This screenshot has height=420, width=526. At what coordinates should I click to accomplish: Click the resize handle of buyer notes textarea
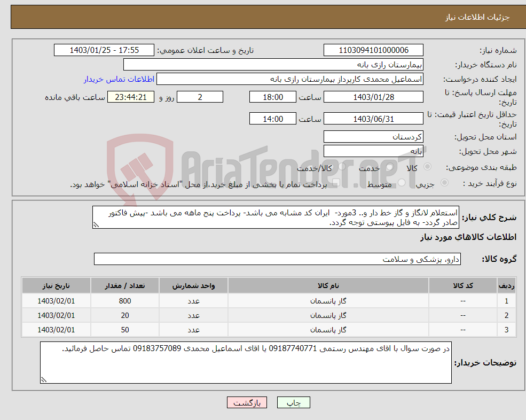(x=44, y=380)
